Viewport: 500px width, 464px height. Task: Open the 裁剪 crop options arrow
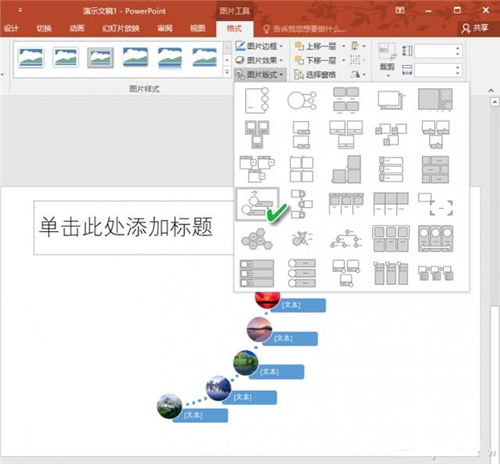tap(388, 76)
